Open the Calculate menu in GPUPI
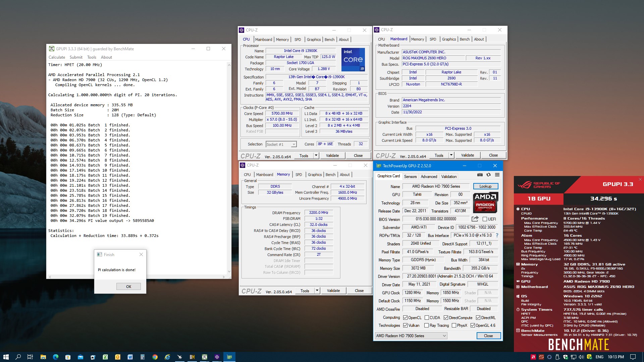Screen dimensions: 644x362 tap(57, 57)
